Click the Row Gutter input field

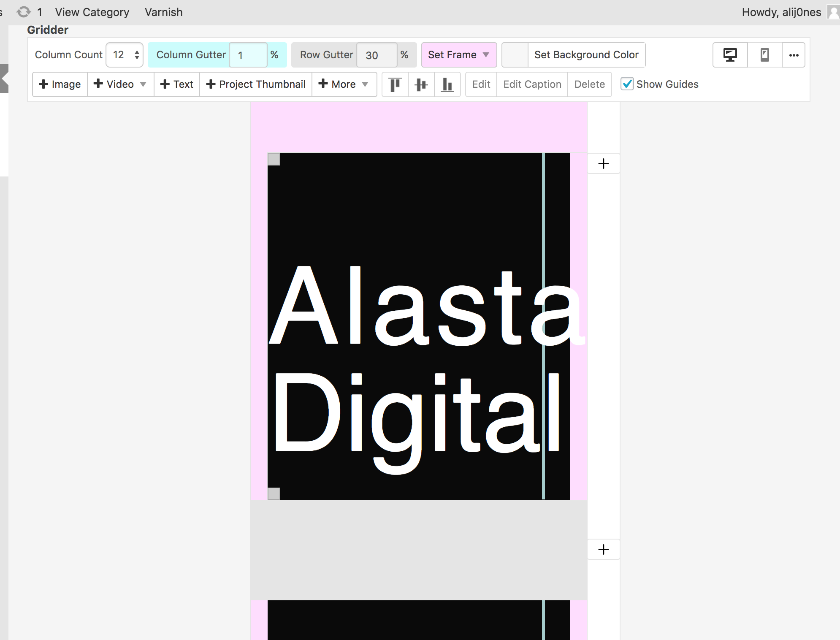[x=377, y=55]
